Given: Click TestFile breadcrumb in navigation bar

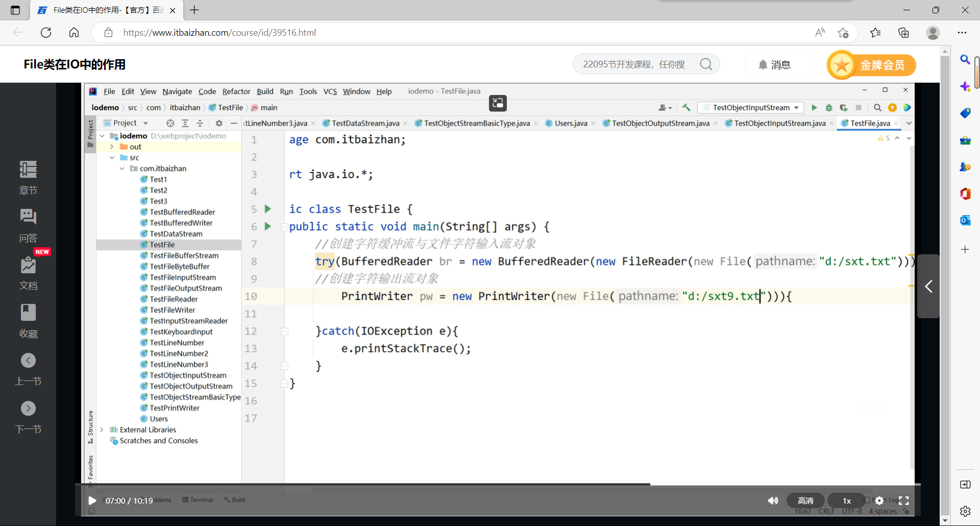Looking at the screenshot, I should click(x=226, y=108).
